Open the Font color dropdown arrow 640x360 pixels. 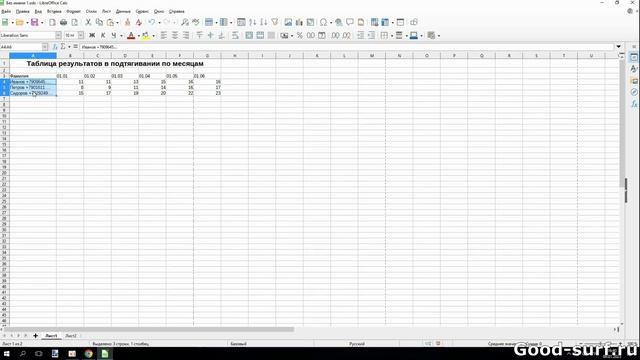pyautogui.click(x=138, y=36)
